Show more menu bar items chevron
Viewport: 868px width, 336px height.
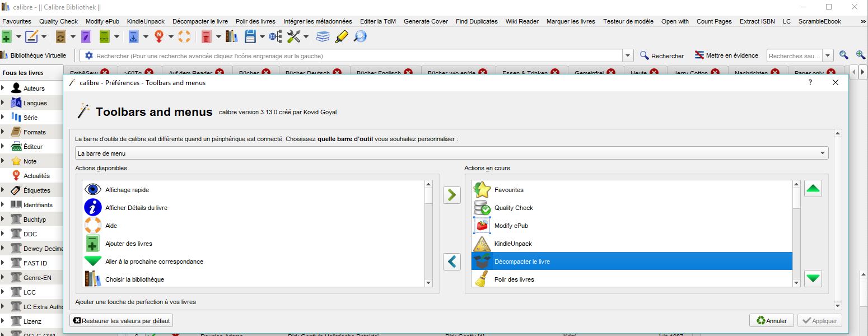coord(862,21)
